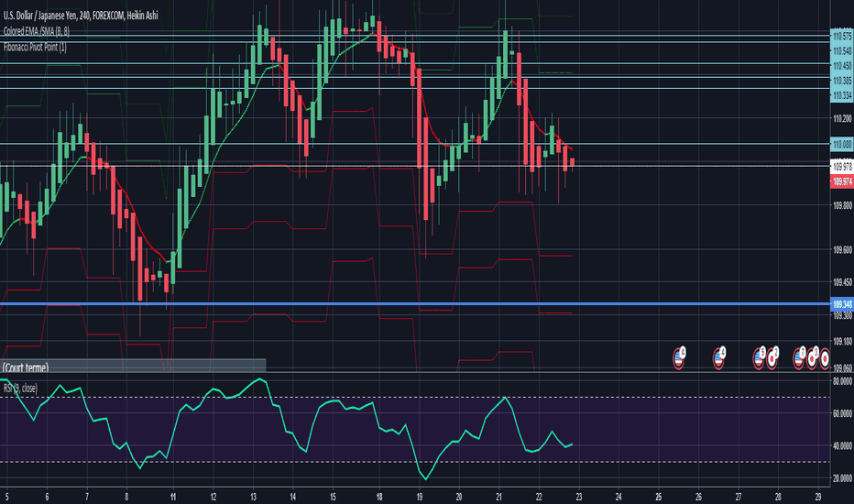This screenshot has height=504, width=854.
Task: Select the 110.080 pivot level label
Action: pyautogui.click(x=842, y=145)
